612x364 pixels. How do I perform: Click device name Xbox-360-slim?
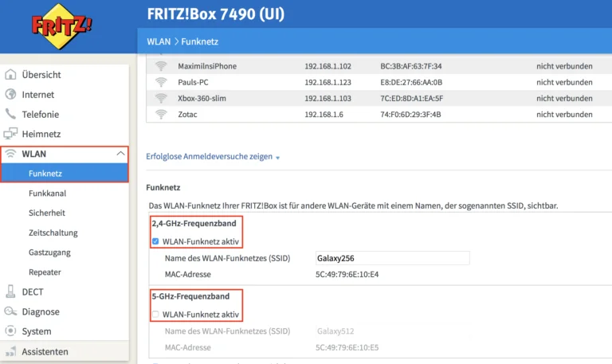point(202,98)
